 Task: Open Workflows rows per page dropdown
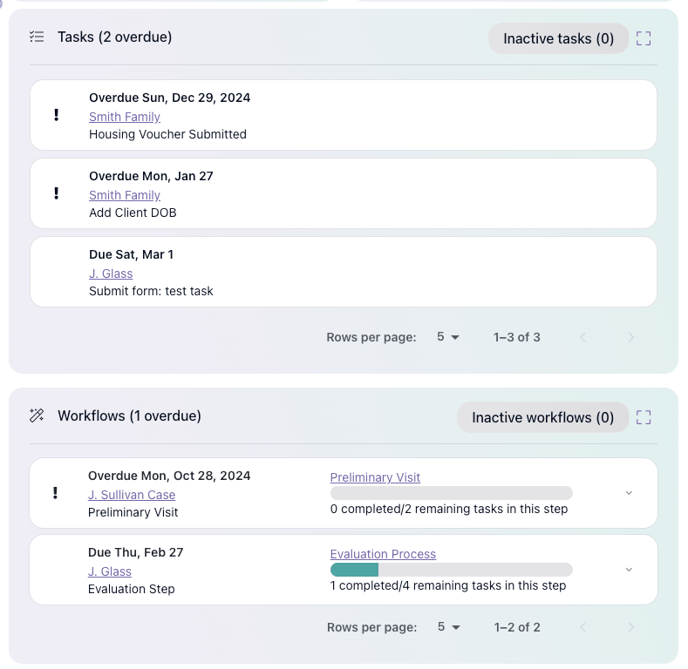point(448,627)
